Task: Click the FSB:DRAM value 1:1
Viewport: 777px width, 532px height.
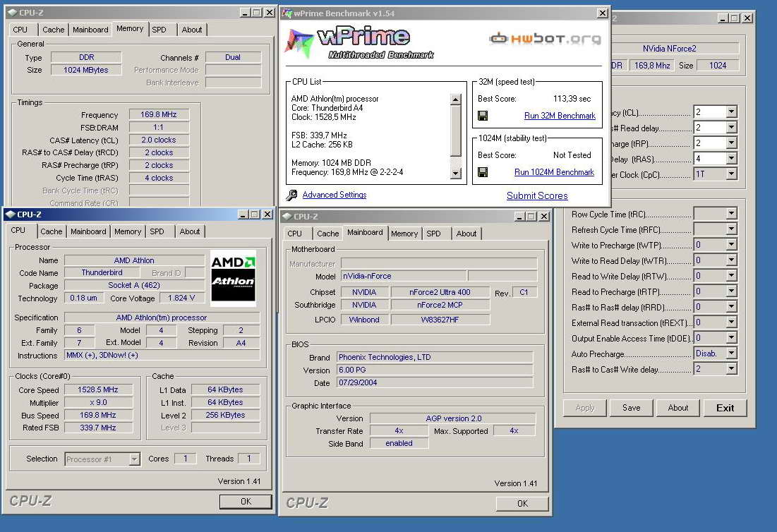Action: pos(159,127)
